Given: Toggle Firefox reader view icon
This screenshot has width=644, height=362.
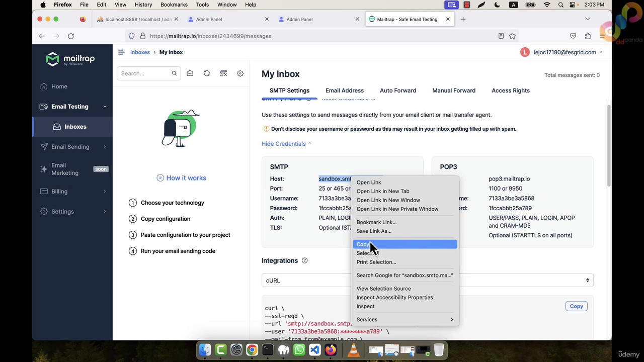Looking at the screenshot, I should [x=501, y=36].
